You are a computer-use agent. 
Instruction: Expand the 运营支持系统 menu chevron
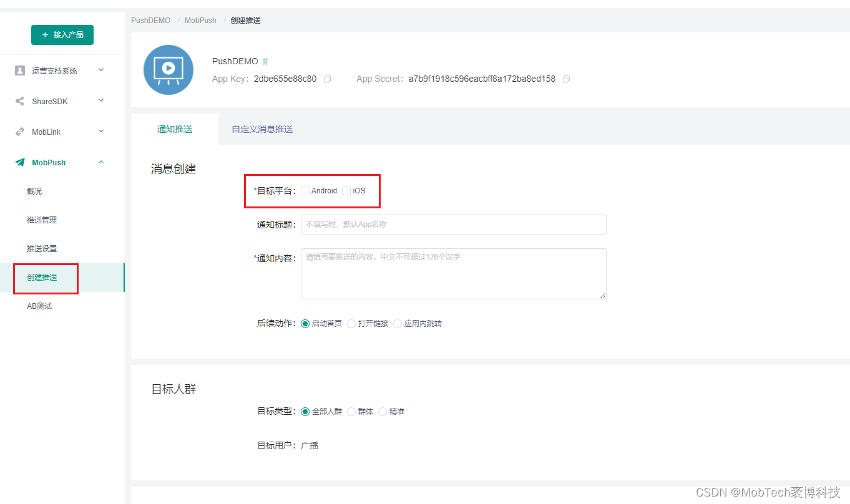(101, 70)
